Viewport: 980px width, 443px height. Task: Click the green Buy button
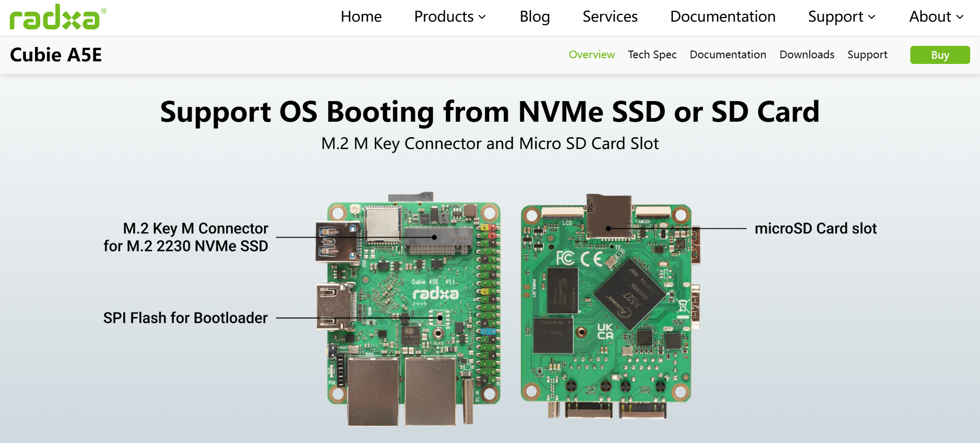click(x=940, y=55)
